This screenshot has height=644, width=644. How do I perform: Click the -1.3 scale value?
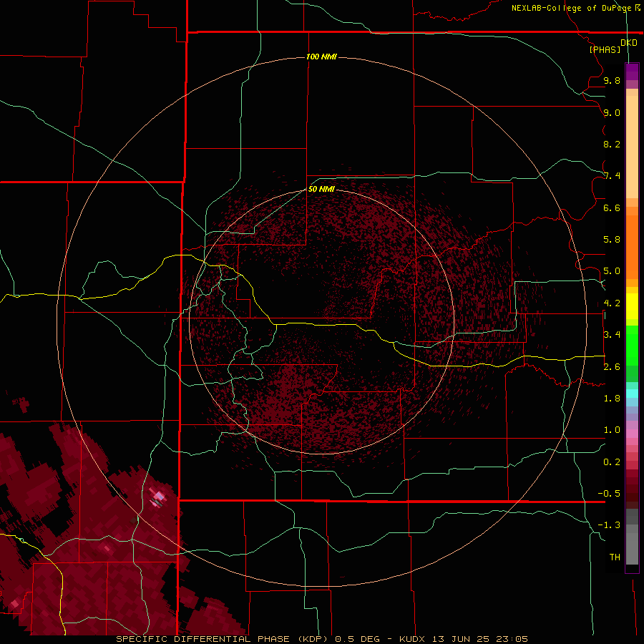click(609, 525)
